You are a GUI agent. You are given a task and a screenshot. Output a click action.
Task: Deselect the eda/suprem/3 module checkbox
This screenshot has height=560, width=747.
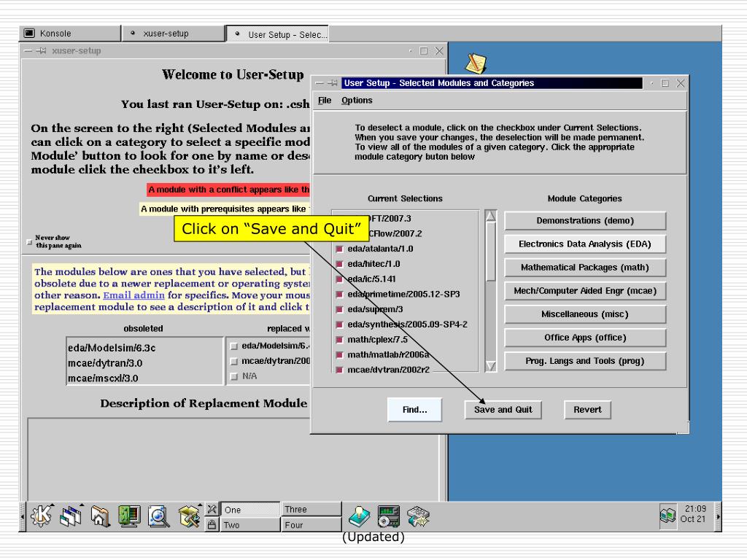(x=340, y=309)
